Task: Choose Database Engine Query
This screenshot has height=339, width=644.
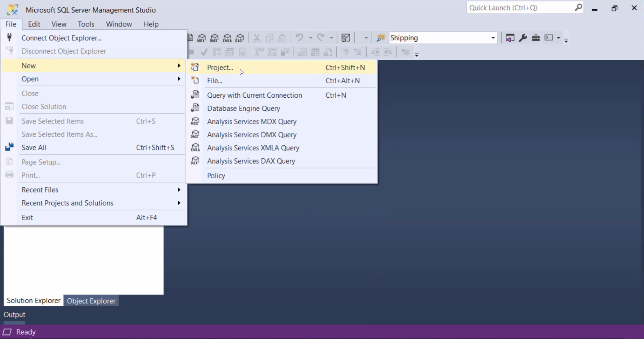Action: click(x=282, y=109)
